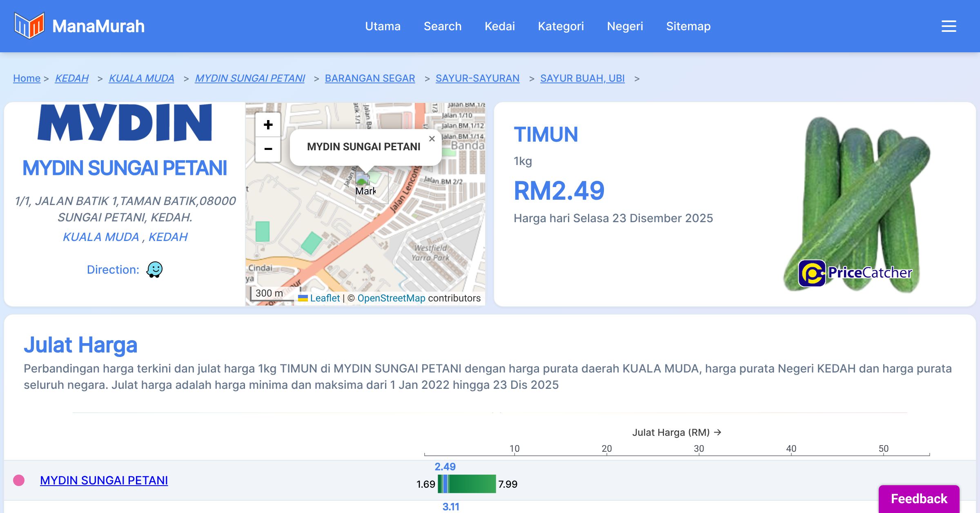The image size is (980, 513).
Task: Open the Leaflet attribution link
Action: click(325, 298)
